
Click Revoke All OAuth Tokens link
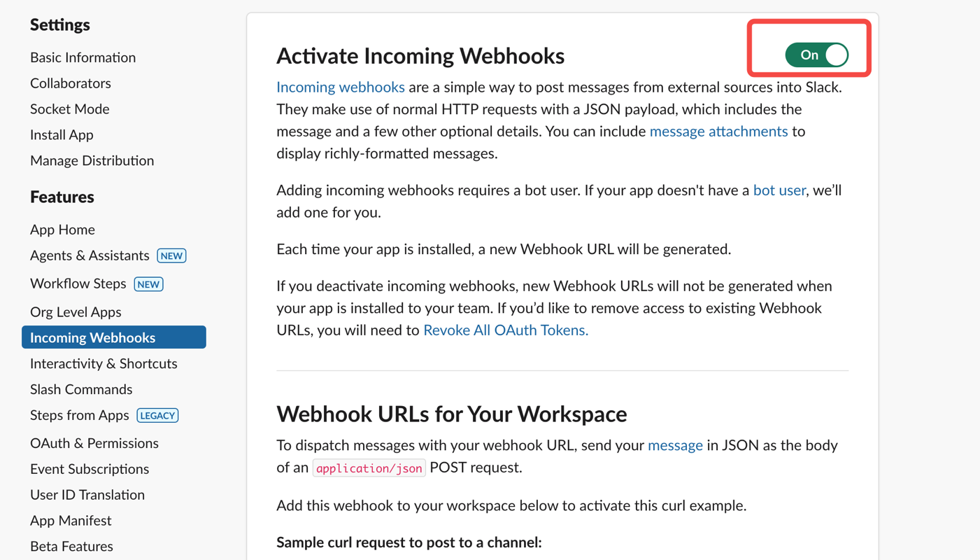pyautogui.click(x=505, y=330)
